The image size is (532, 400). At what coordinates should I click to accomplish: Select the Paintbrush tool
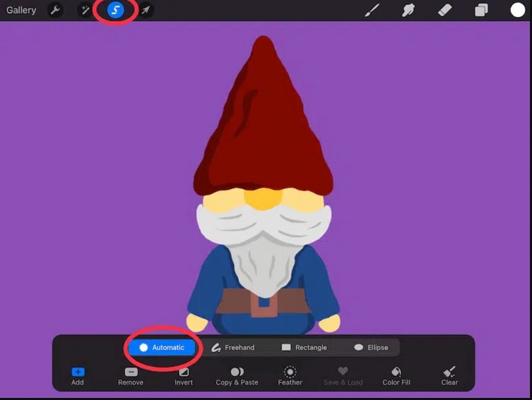pos(372,9)
